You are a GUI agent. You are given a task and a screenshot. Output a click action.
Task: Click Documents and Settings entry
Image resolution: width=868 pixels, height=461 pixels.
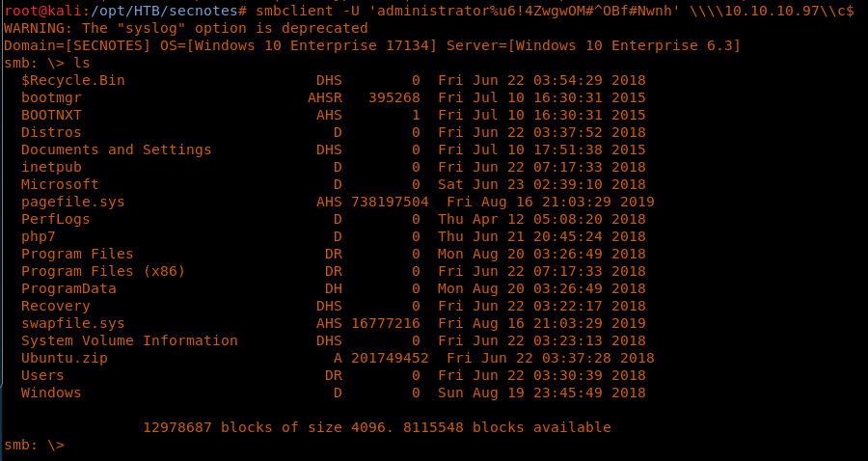click(116, 149)
